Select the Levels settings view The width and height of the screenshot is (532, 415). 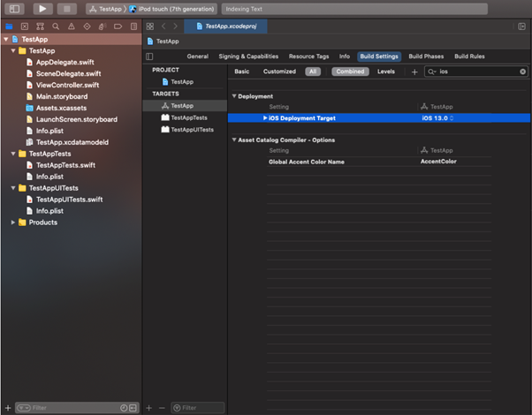pyautogui.click(x=386, y=72)
